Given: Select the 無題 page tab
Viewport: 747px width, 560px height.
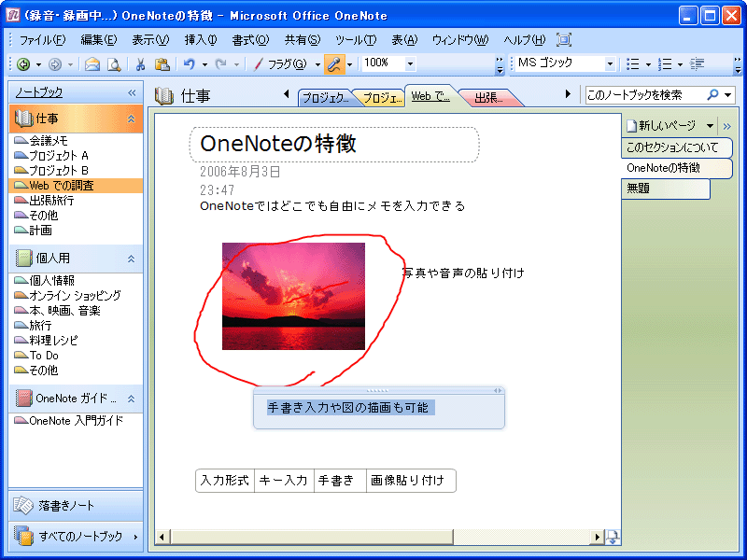Looking at the screenshot, I should [x=666, y=189].
